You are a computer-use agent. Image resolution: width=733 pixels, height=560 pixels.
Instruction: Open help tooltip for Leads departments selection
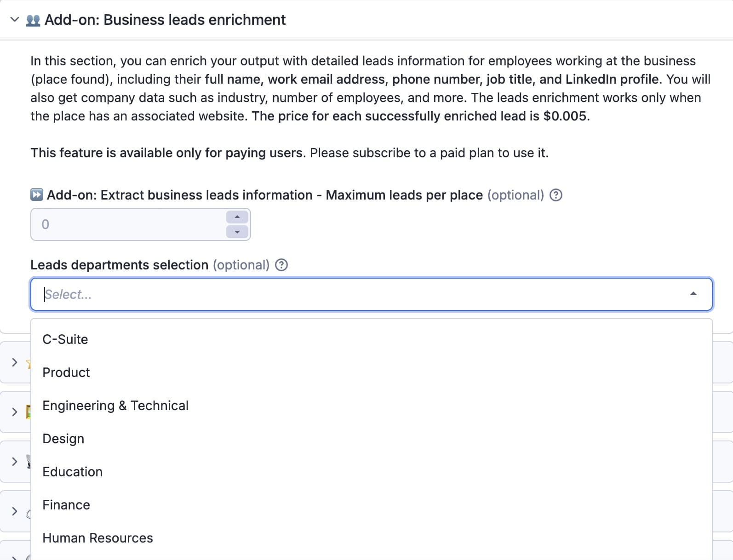coord(281,265)
